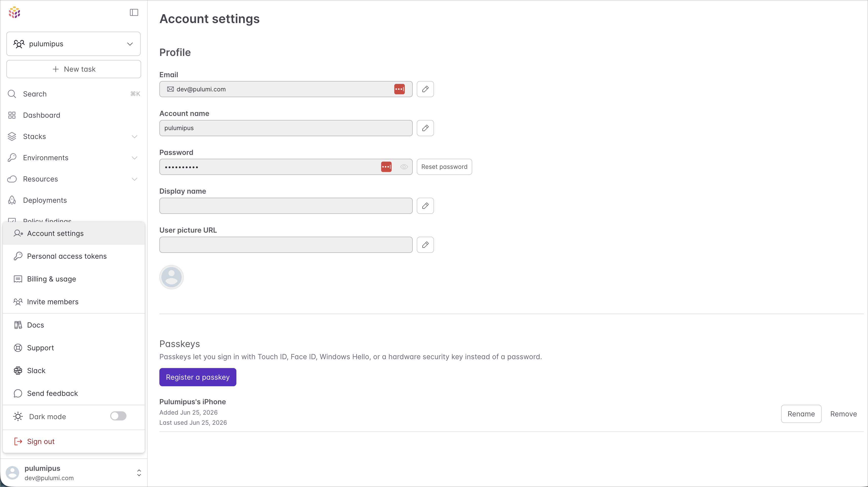Click the Billing & usage receipt icon

(x=18, y=279)
